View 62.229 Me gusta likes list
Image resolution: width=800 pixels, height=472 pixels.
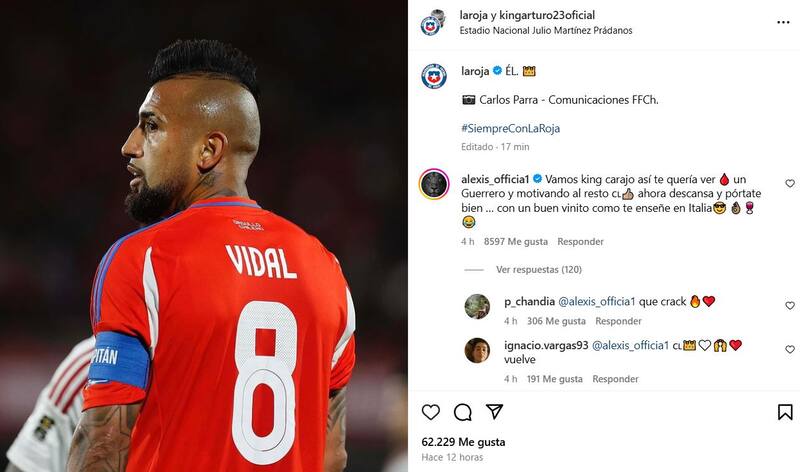(463, 442)
